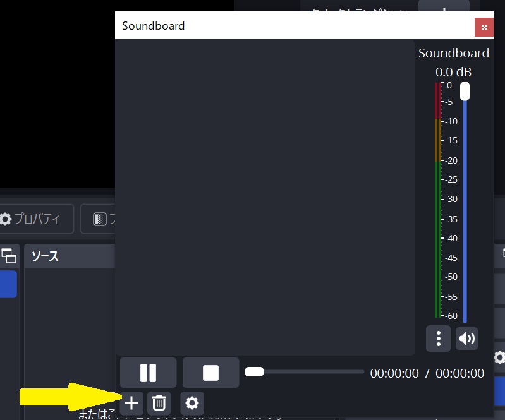Select the blue highlighted scene item in OBS
This screenshot has width=505, height=420.
(8, 284)
